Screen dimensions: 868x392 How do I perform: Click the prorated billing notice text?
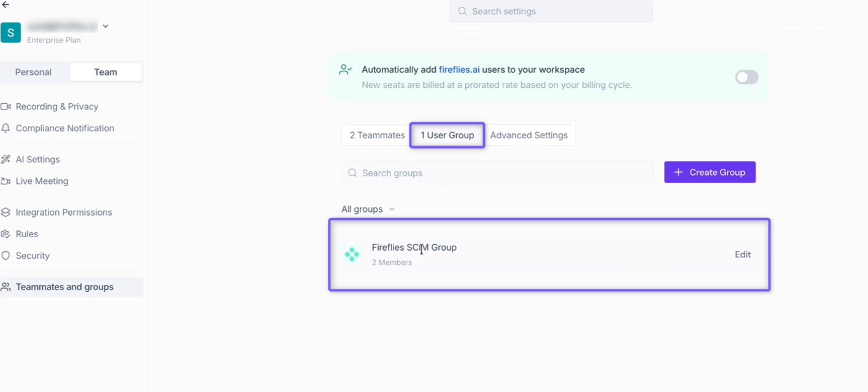click(x=497, y=85)
